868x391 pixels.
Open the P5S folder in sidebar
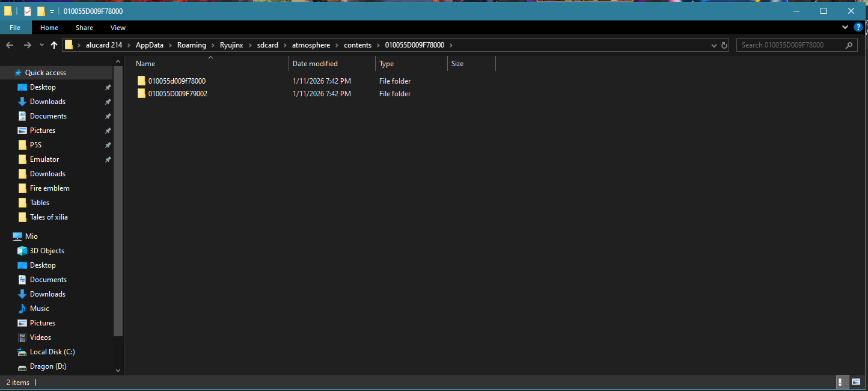tap(35, 145)
